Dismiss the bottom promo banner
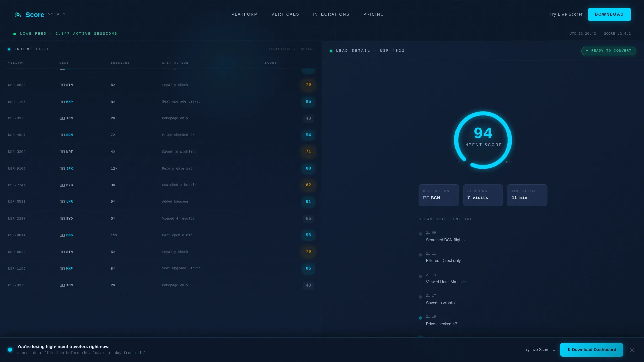 (x=632, y=350)
